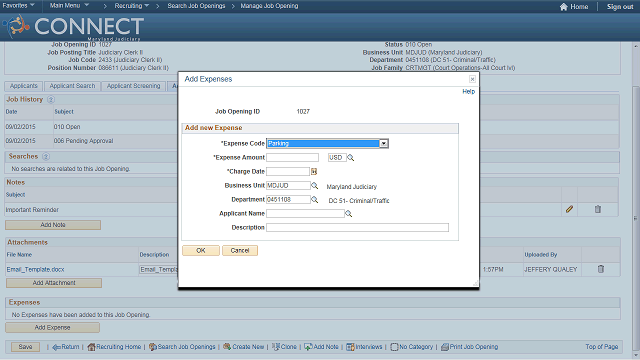This screenshot has width=640, height=360.
Task: Open Search Job Openings breadcrumb
Action: [x=196, y=6]
